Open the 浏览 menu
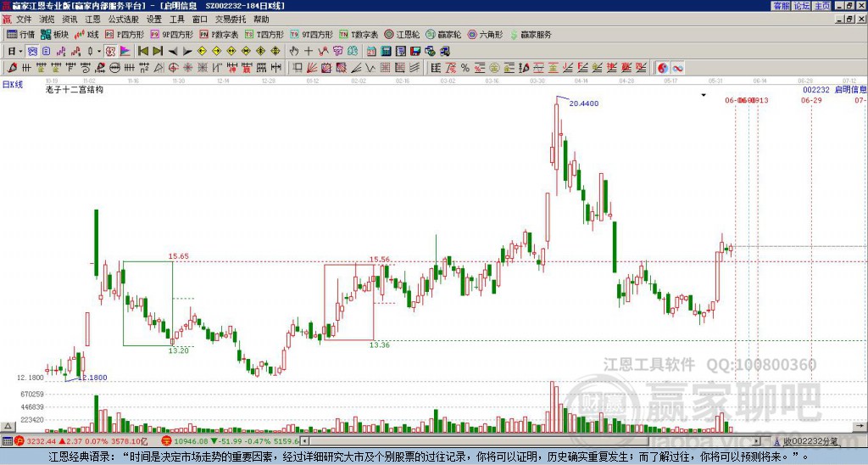Viewport: 868px width, 465px height. tap(47, 20)
